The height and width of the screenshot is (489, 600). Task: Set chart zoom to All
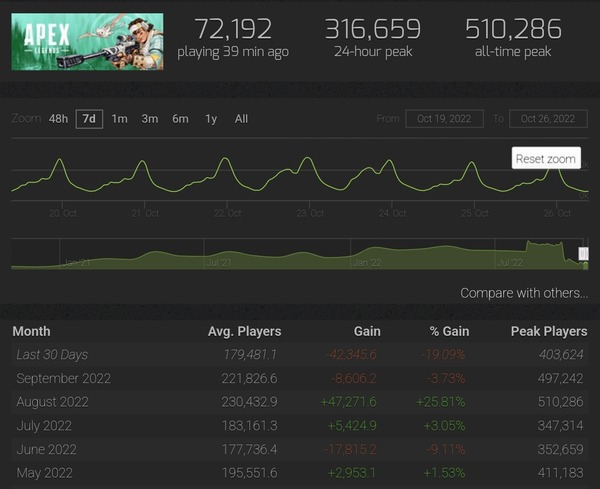tap(241, 119)
